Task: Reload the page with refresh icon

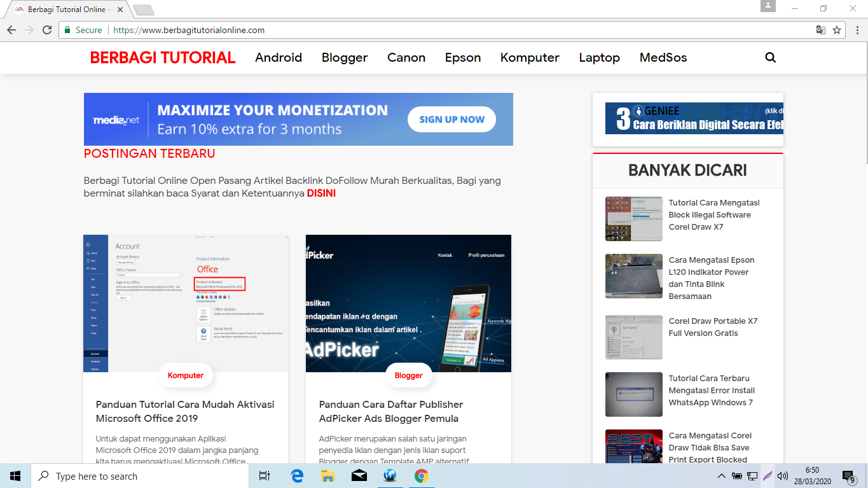Action: 47,30
